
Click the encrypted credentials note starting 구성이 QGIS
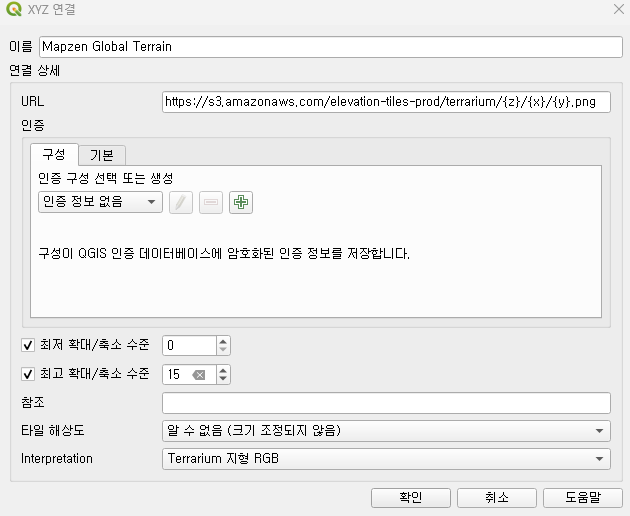click(224, 254)
